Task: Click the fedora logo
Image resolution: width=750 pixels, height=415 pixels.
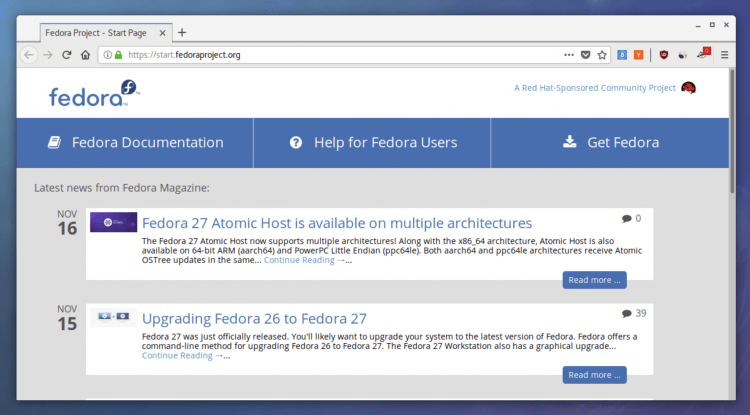Action: [x=94, y=94]
